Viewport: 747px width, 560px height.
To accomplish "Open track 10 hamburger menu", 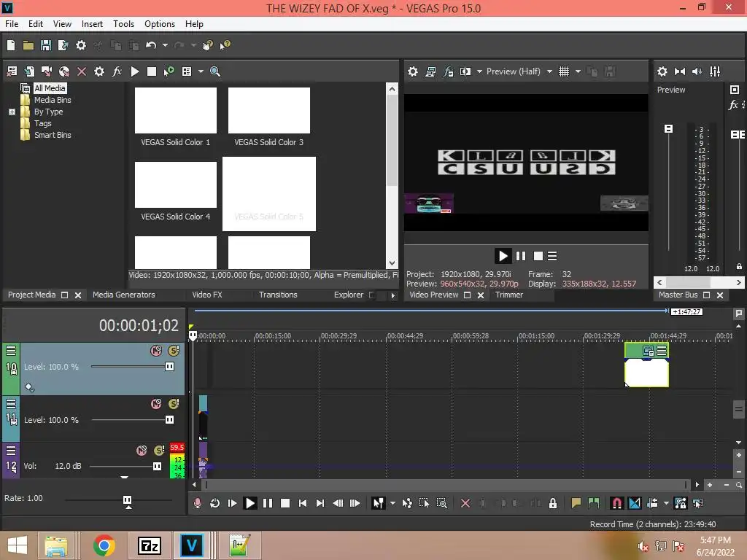I will tap(10, 351).
